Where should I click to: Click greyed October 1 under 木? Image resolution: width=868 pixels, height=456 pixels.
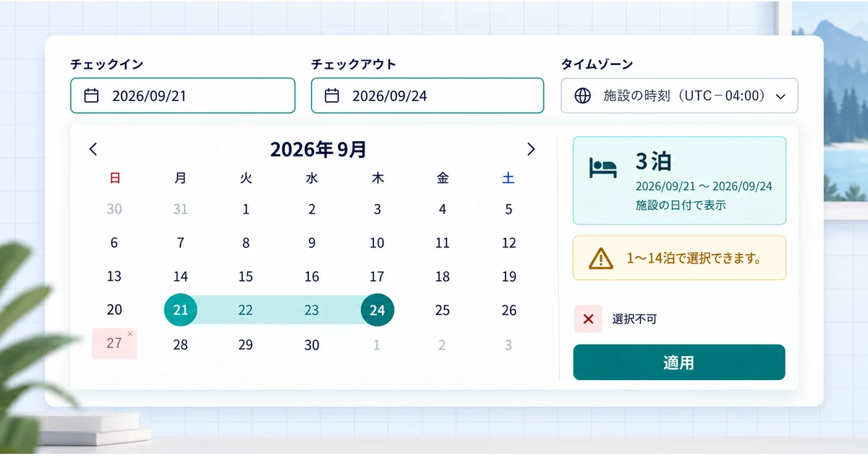(x=377, y=345)
